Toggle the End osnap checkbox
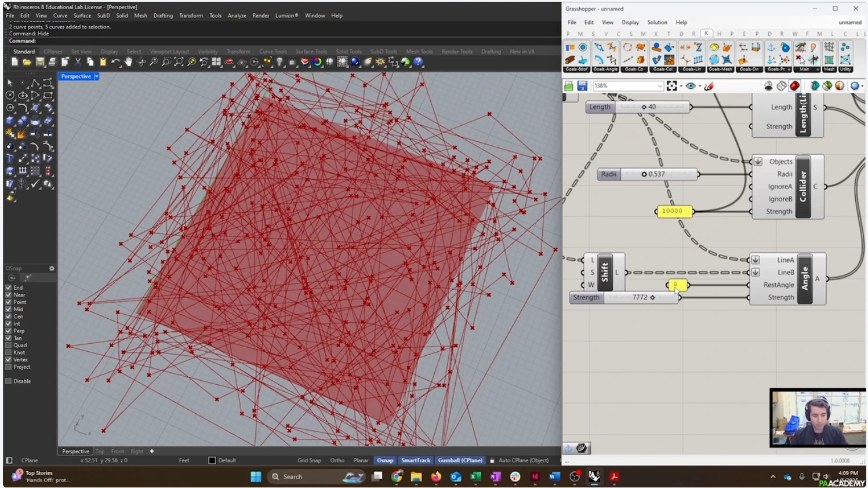This screenshot has height=488, width=868. click(9, 287)
